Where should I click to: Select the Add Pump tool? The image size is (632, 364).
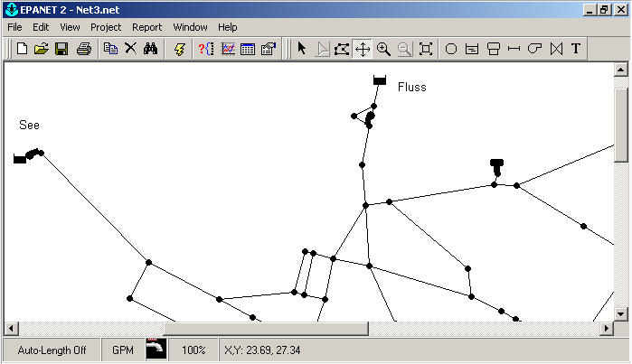pos(535,49)
